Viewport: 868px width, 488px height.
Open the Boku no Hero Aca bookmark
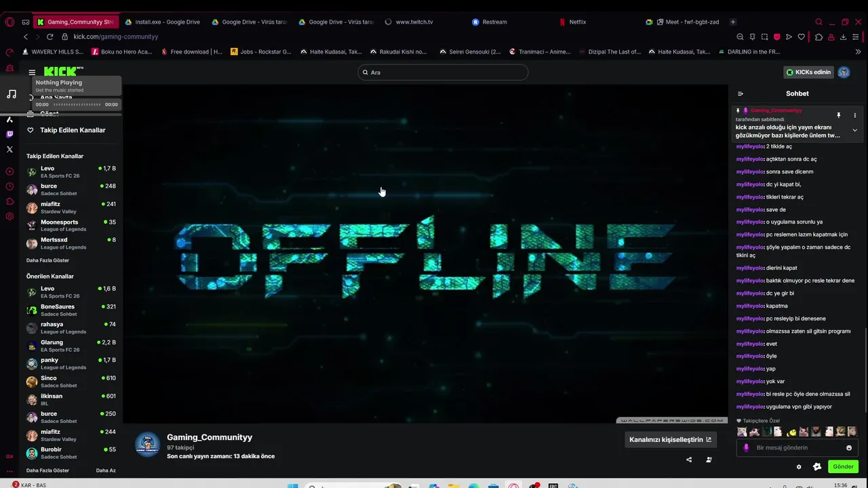click(x=122, y=52)
